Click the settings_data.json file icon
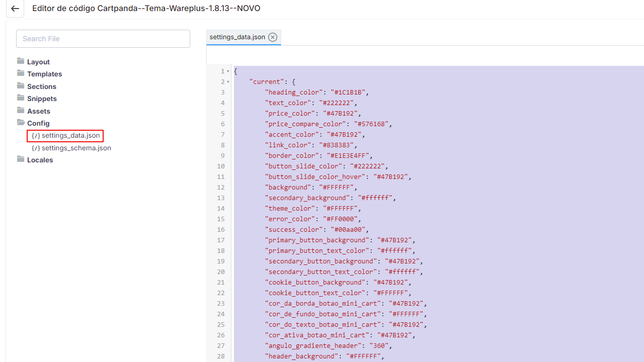The height and width of the screenshot is (362, 644). click(36, 136)
